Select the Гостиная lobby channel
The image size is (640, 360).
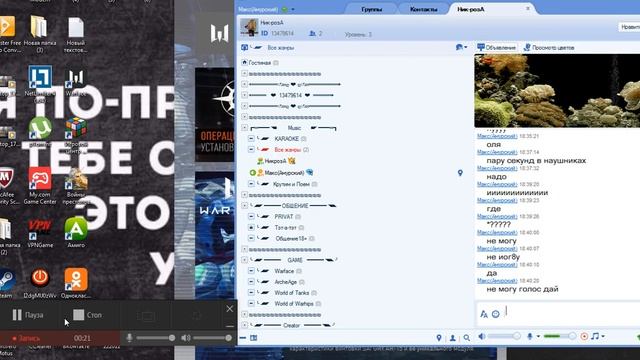[260, 62]
